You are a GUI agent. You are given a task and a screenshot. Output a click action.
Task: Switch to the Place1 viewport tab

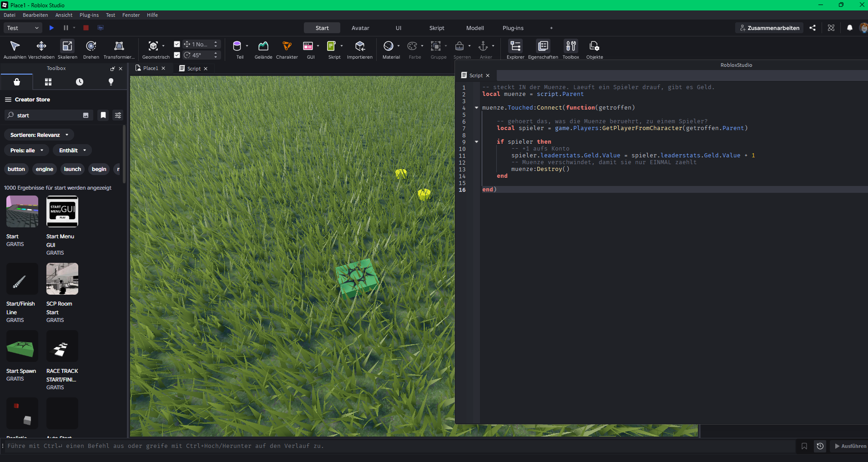150,68
